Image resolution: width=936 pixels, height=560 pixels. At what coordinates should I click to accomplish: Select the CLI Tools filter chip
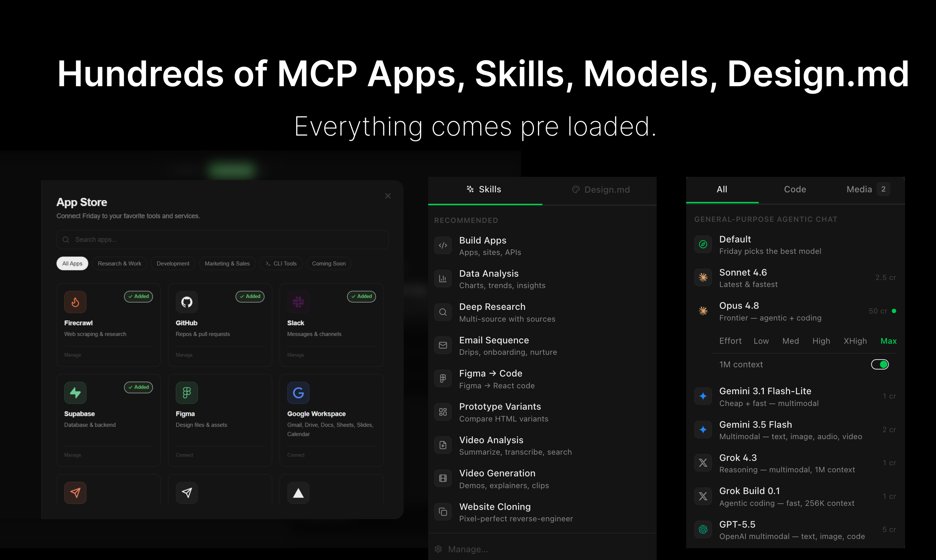(x=281, y=263)
